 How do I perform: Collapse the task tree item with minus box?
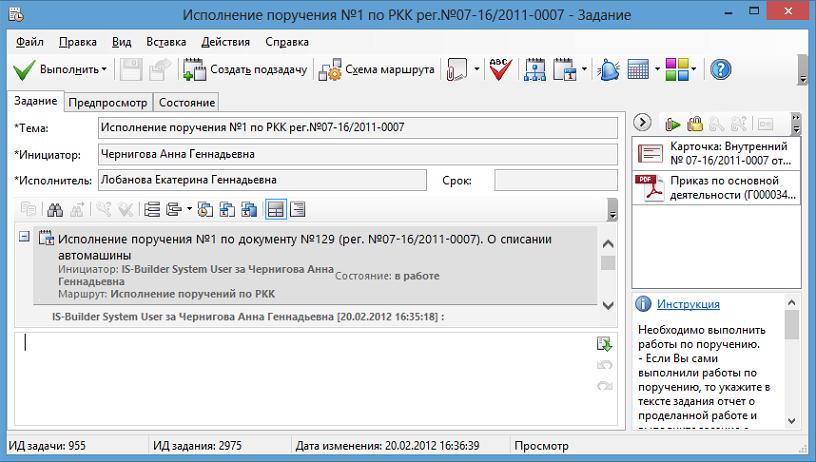tap(23, 236)
